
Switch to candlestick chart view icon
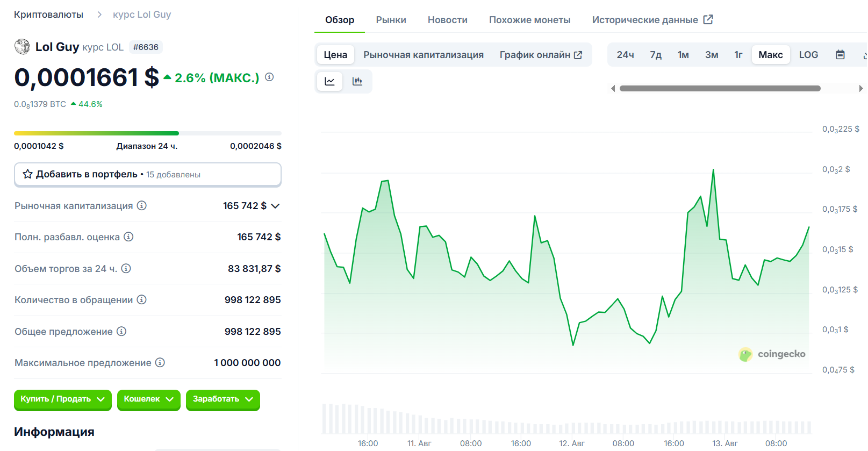click(x=357, y=81)
